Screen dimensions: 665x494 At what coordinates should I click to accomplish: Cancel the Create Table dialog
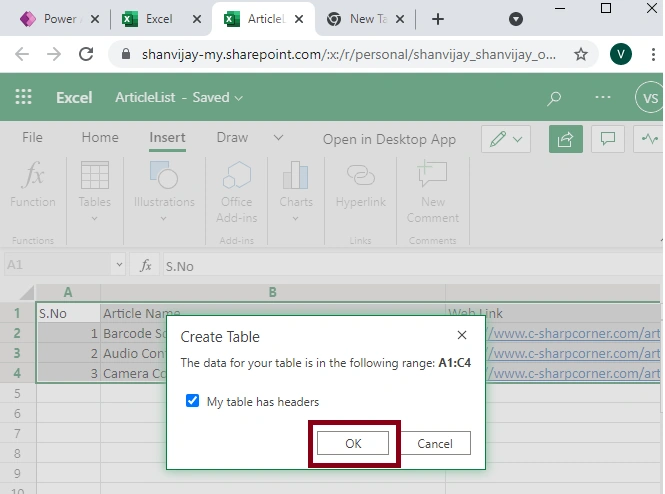435,444
